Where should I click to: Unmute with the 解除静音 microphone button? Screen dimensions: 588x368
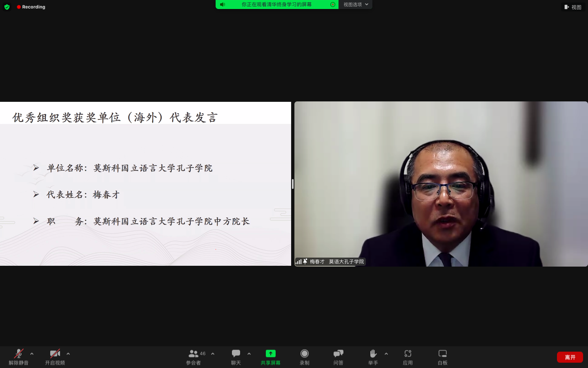click(x=19, y=357)
